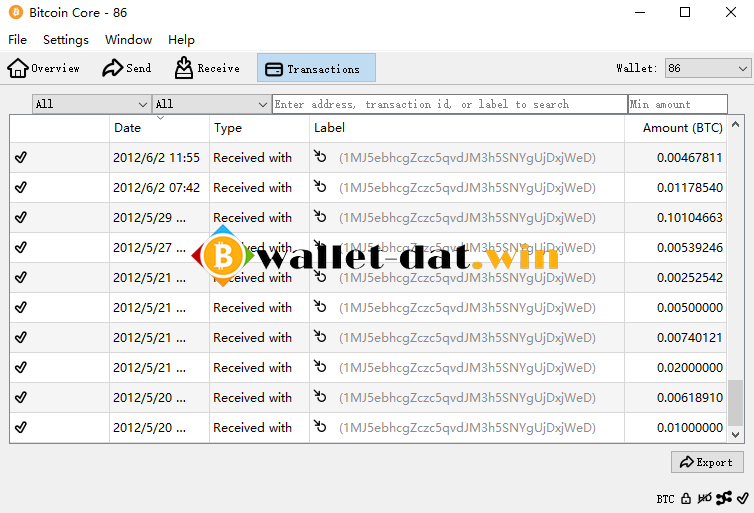Click confirmed checkmark for 0.00252542 transaction
Image resolution: width=754 pixels, height=513 pixels.
[21, 277]
